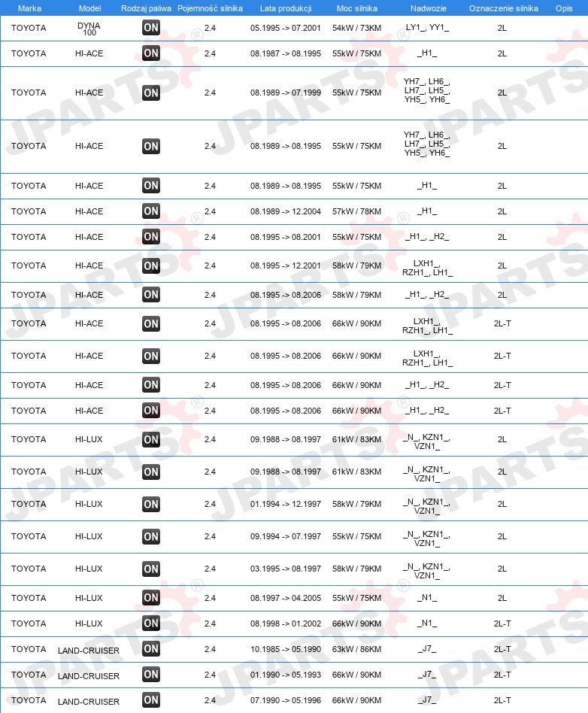
Task: Click the 54kW / 73KM power cell
Action: tap(356, 28)
